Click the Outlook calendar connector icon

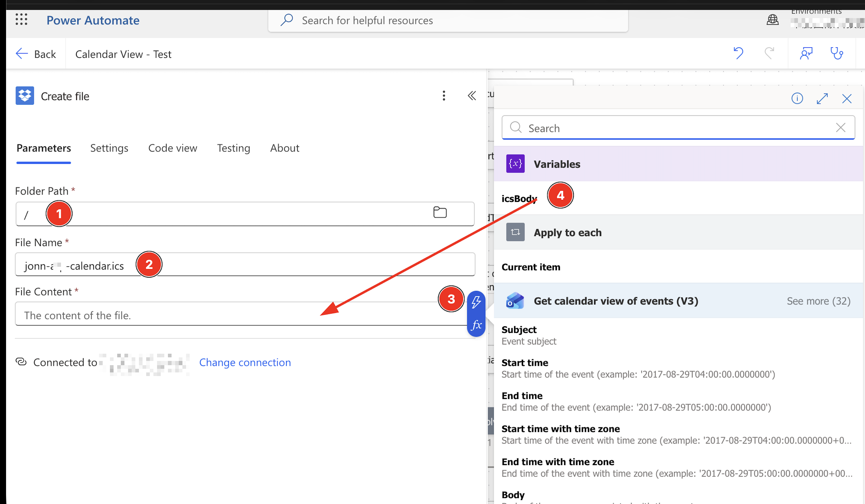tap(515, 301)
